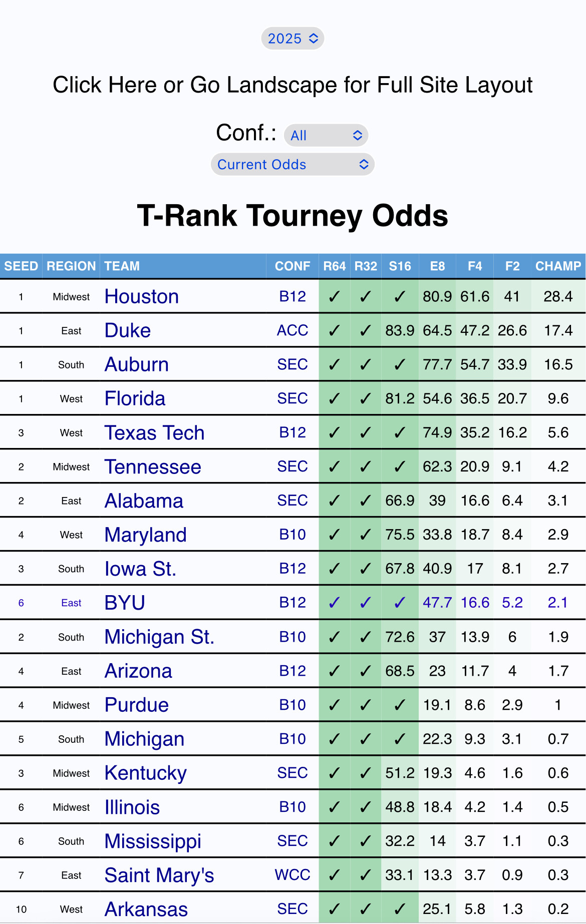This screenshot has width=586, height=924.
Task: Sort table by the F4 column
Action: 474,266
